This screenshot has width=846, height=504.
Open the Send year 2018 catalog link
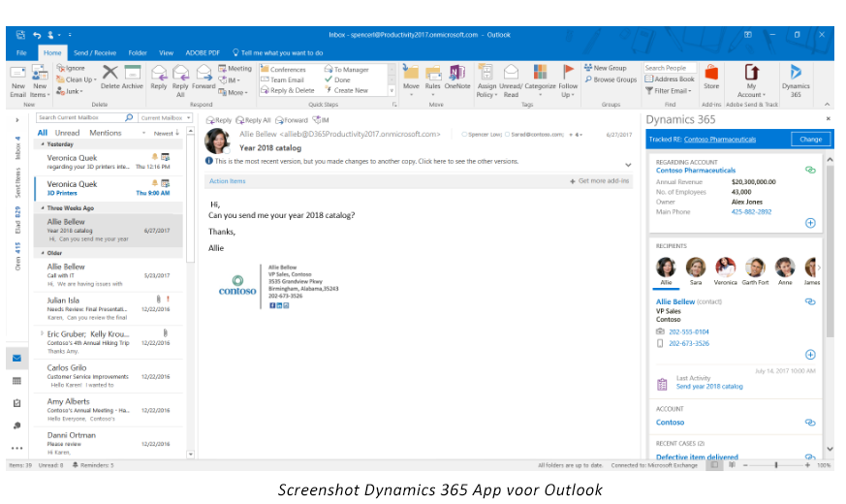tap(709, 386)
